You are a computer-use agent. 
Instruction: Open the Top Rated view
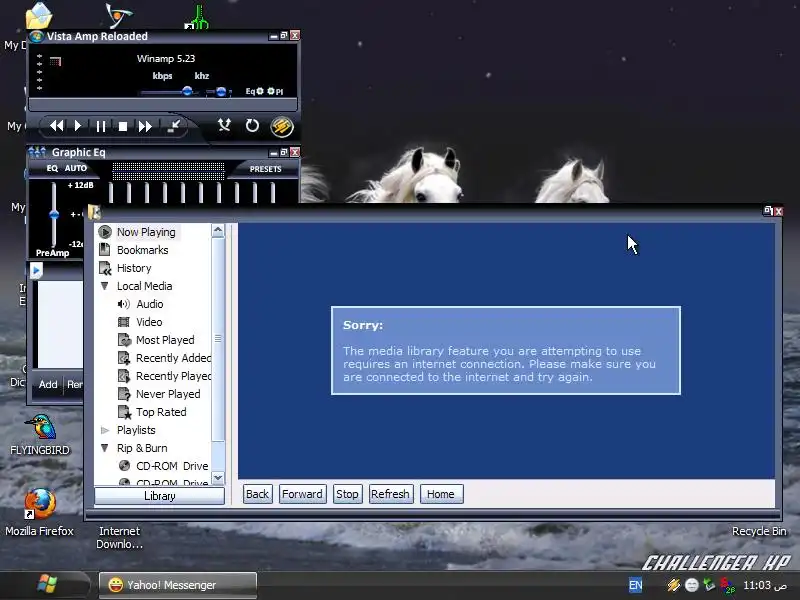161,412
